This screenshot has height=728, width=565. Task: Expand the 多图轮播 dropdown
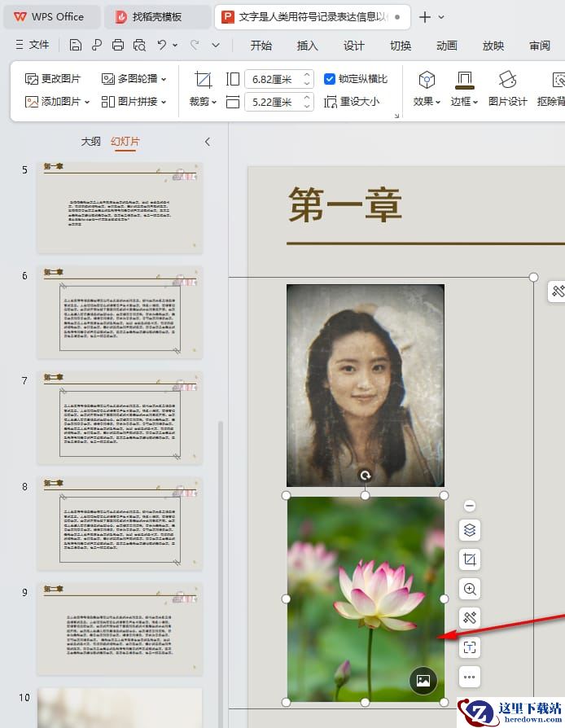(x=164, y=79)
